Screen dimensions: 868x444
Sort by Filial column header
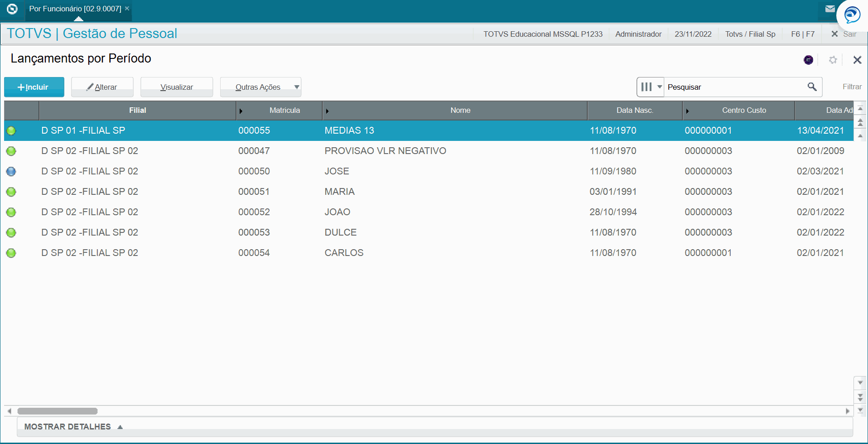tap(137, 111)
